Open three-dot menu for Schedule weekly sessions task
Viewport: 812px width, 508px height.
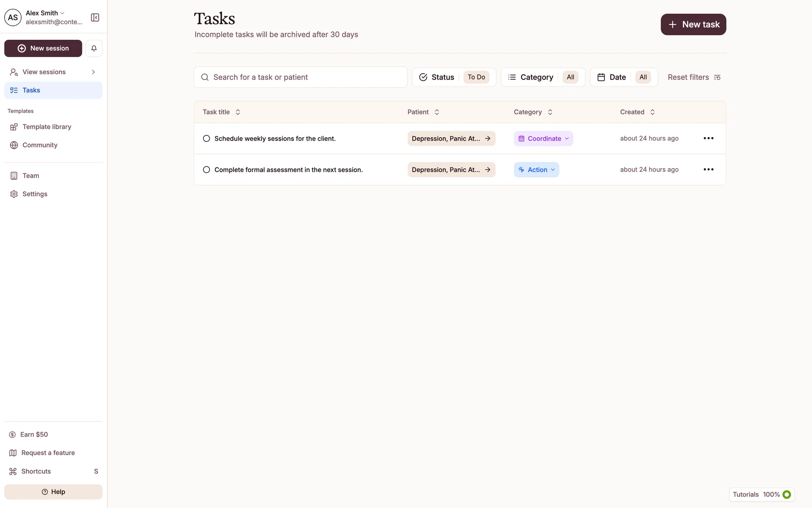click(x=708, y=138)
